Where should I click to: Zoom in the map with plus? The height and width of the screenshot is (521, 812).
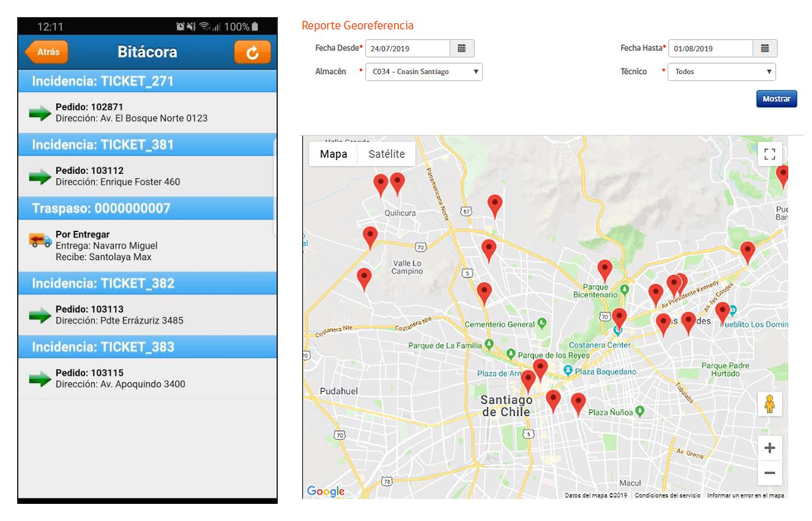[x=770, y=448]
